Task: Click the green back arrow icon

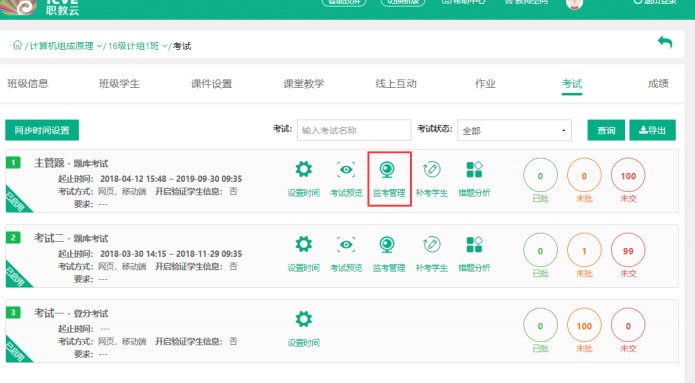Action: pos(665,42)
